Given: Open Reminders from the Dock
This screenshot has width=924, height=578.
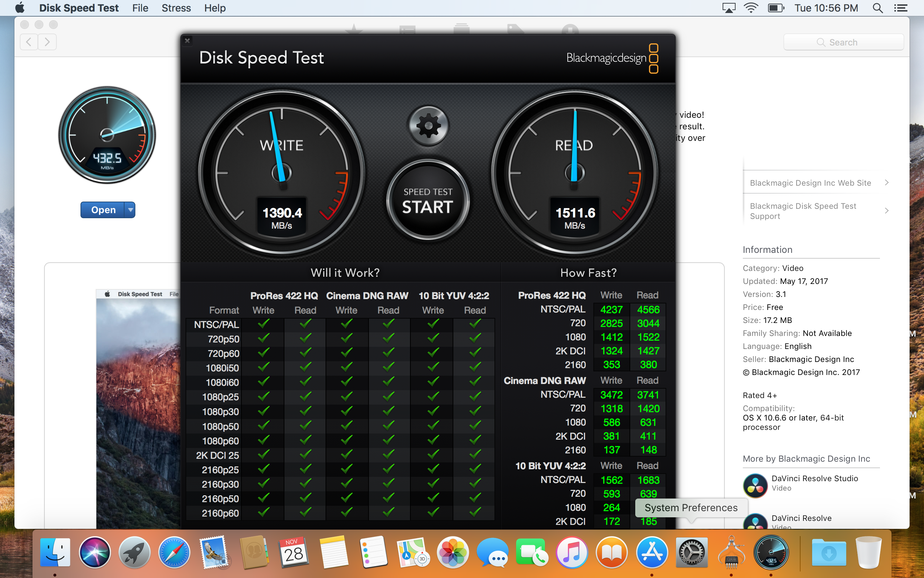Looking at the screenshot, I should 373,553.
